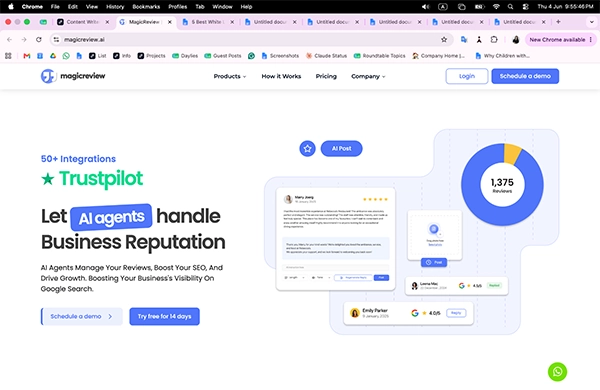The height and width of the screenshot is (390, 600).
Task: Open the WhatsApp chat bubble
Action: point(557,372)
